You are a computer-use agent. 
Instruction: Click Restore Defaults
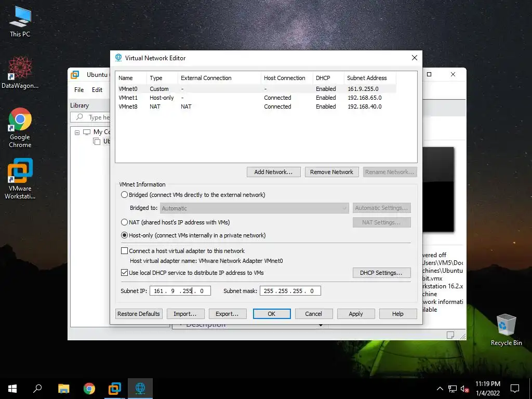point(139,314)
